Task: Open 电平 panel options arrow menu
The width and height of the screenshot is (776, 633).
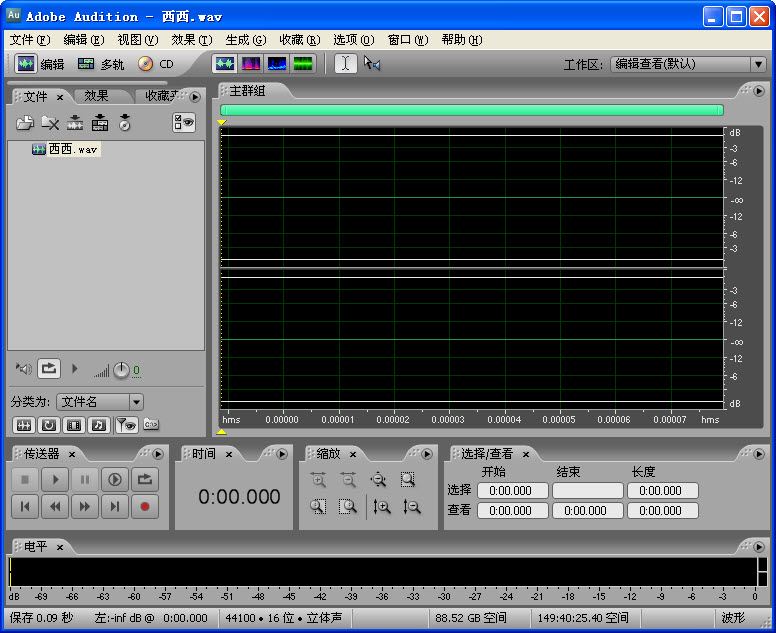Action: [x=759, y=547]
